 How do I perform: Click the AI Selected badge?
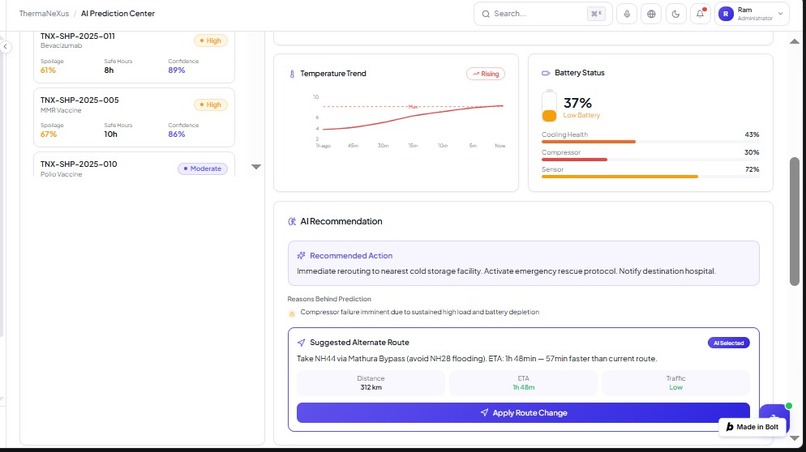point(728,343)
